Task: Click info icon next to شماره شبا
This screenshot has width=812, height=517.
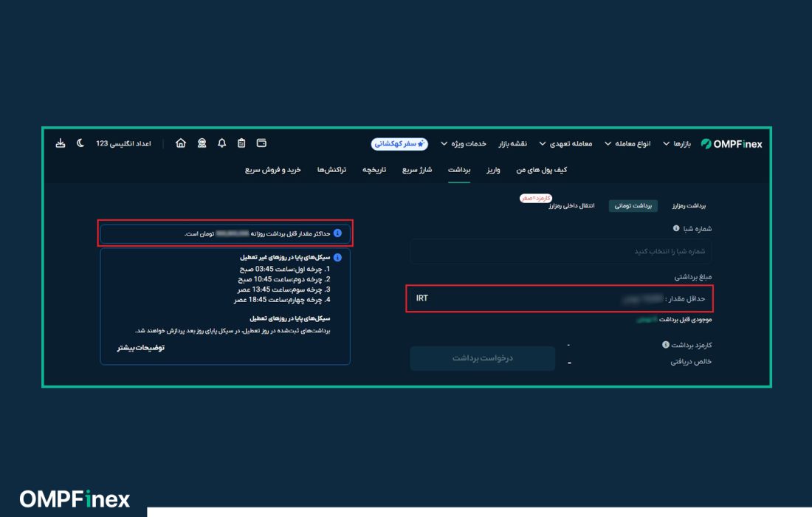Action: 675,229
